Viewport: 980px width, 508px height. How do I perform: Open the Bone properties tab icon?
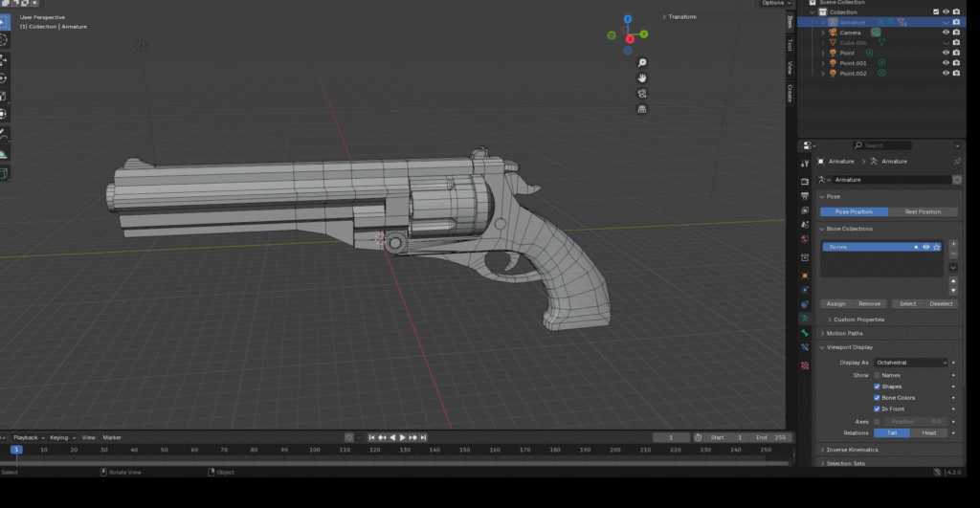point(805,333)
